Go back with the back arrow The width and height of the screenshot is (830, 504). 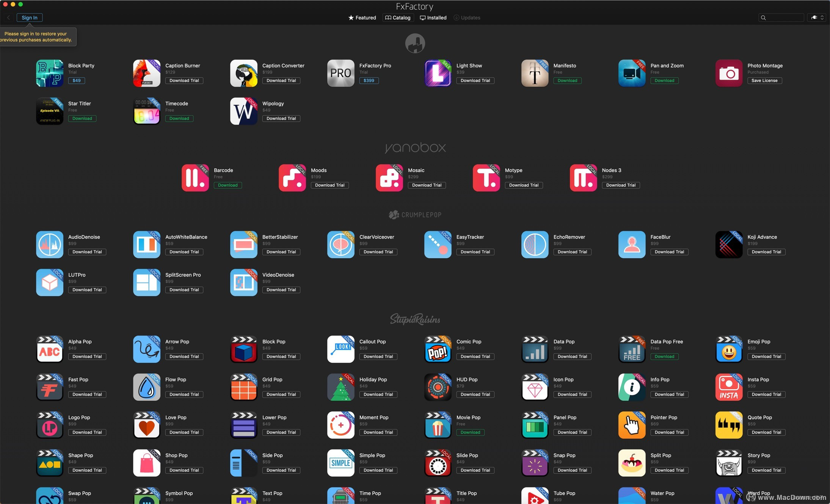(8, 18)
